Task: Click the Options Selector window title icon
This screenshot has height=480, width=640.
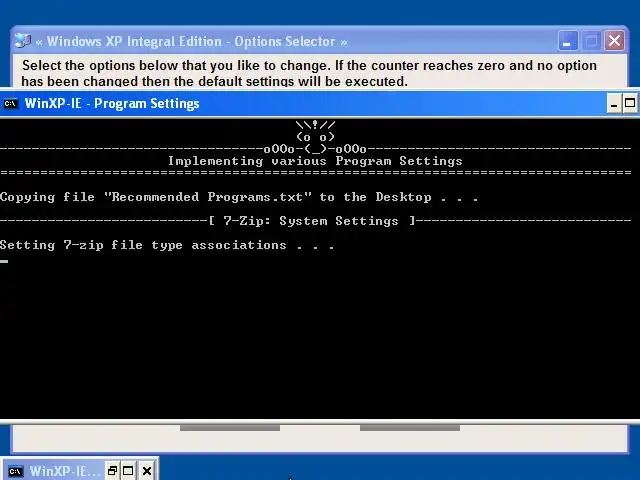Action: pos(22,41)
